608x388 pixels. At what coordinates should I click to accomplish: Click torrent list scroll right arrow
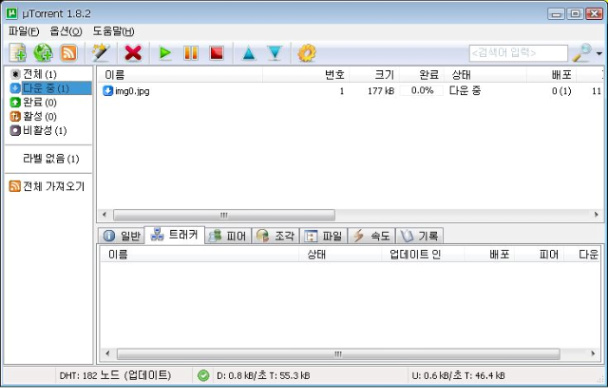(x=596, y=215)
